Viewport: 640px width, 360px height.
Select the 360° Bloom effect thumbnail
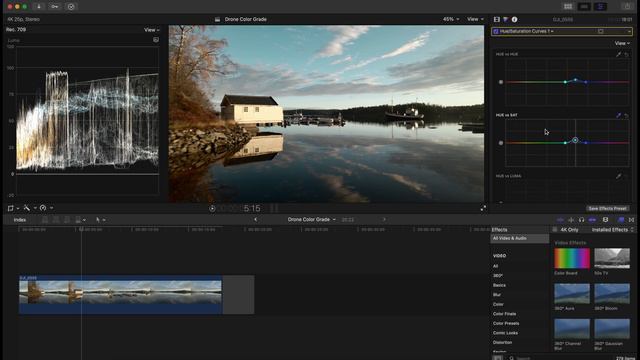[x=612, y=294]
